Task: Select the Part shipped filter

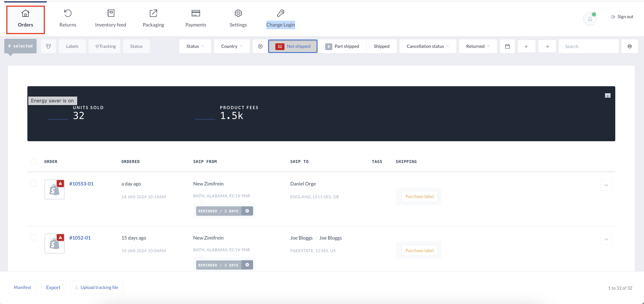Action: tap(342, 46)
